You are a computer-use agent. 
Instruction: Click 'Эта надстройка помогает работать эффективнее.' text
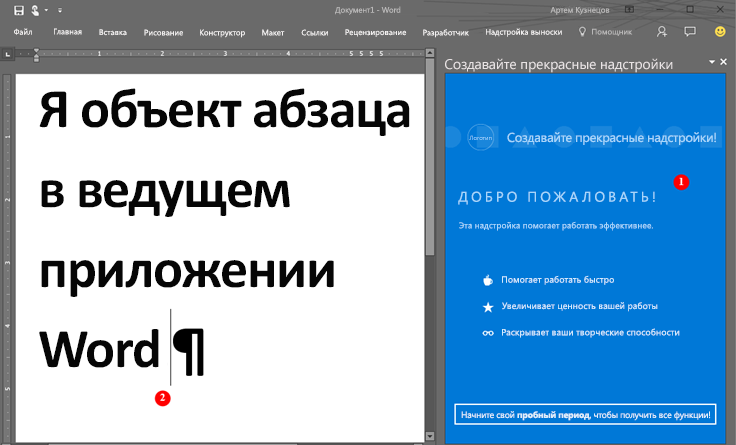556,226
